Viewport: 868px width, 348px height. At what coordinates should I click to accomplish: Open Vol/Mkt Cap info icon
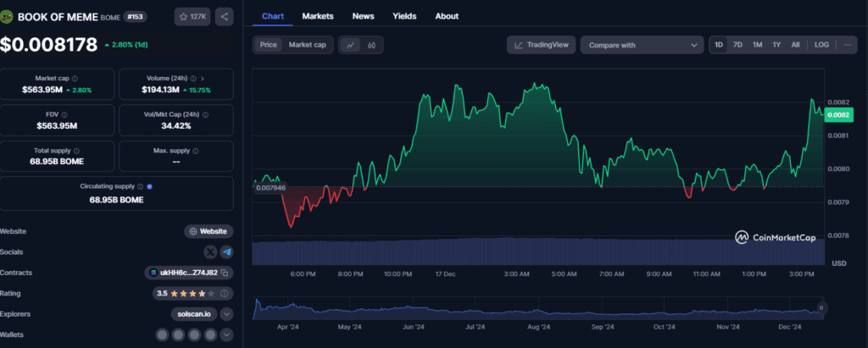click(x=205, y=114)
